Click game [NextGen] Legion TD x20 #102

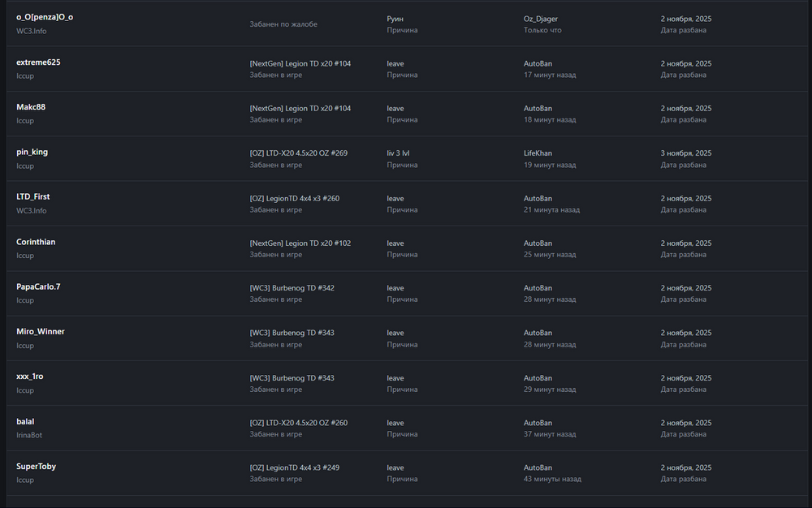pos(300,243)
